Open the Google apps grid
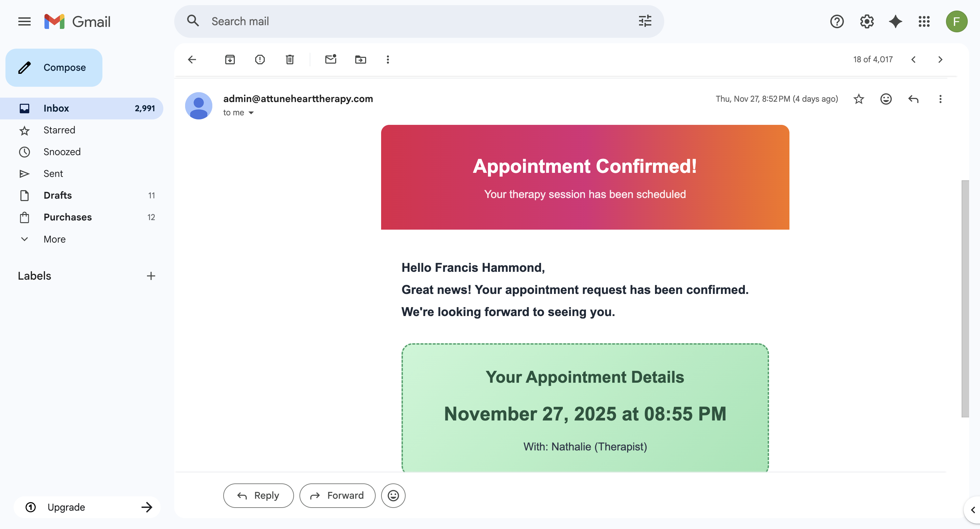This screenshot has height=529, width=980. [924, 21]
